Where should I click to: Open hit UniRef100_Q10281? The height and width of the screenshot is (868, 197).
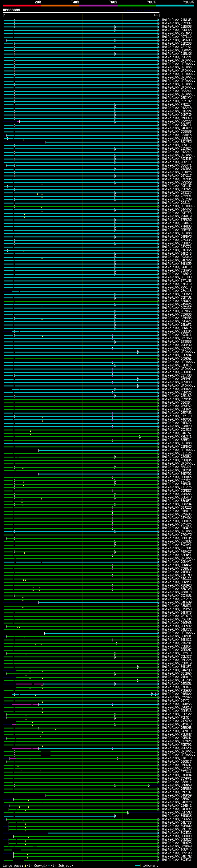click(x=177, y=643)
